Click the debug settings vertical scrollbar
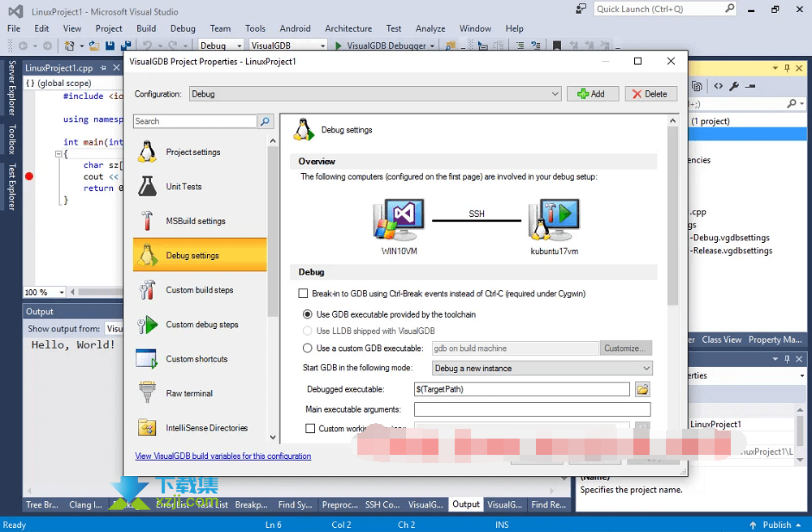This screenshot has width=812, height=532. click(x=672, y=244)
